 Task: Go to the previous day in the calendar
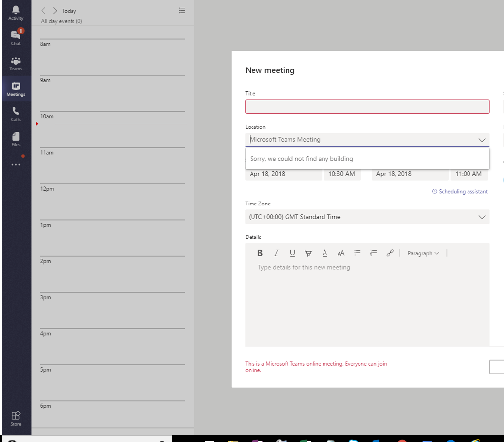point(44,11)
